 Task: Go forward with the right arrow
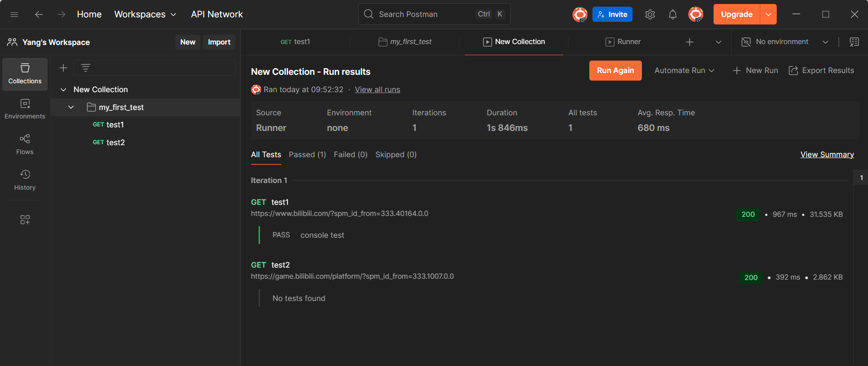[x=61, y=14]
